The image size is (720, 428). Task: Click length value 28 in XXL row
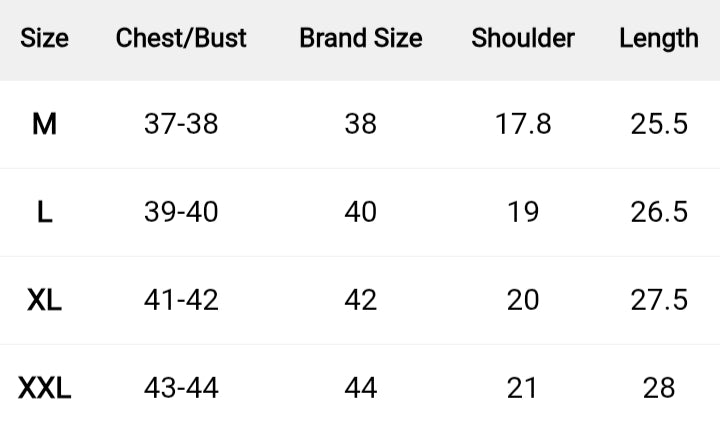click(x=659, y=388)
